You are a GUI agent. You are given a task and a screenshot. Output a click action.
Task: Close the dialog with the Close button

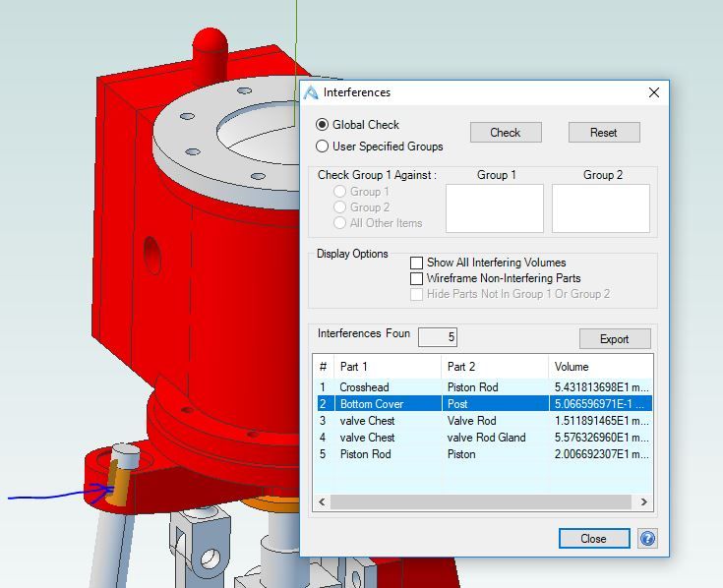point(594,538)
